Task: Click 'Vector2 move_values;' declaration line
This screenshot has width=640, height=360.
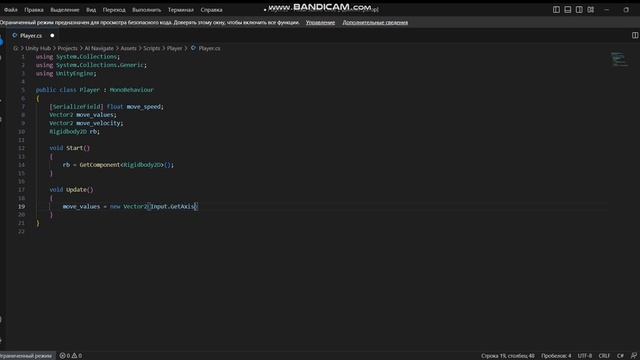Action: click(83, 115)
